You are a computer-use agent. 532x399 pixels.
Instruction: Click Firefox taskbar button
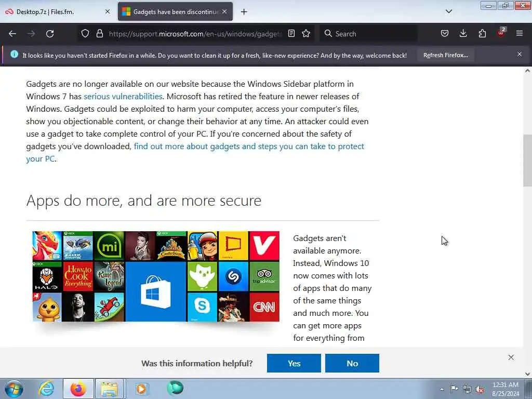point(78,389)
